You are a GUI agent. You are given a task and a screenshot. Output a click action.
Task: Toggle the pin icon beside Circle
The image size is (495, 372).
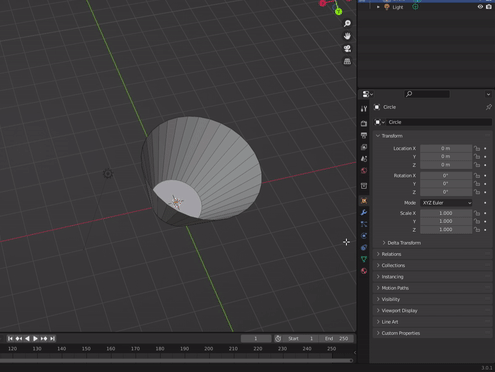(x=488, y=107)
